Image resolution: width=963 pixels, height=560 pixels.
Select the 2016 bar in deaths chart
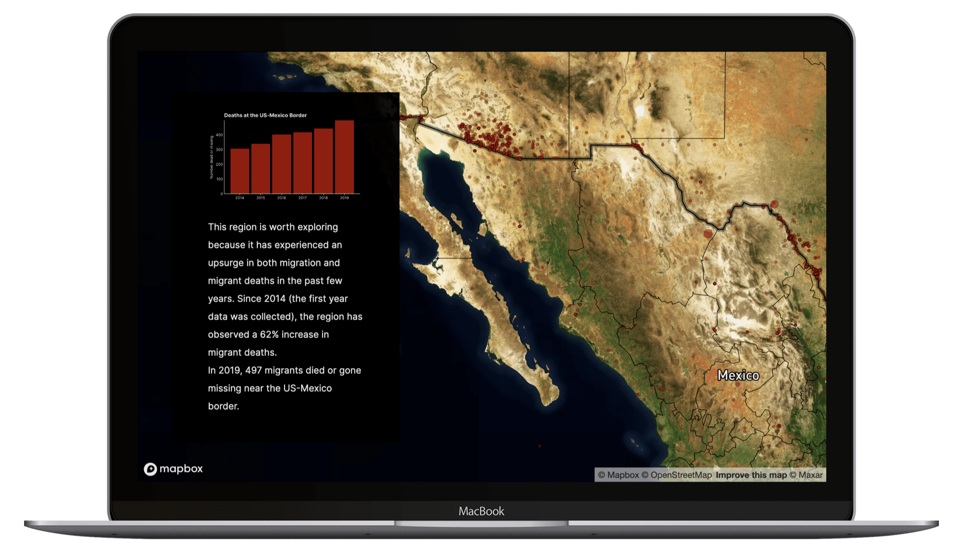point(282,164)
